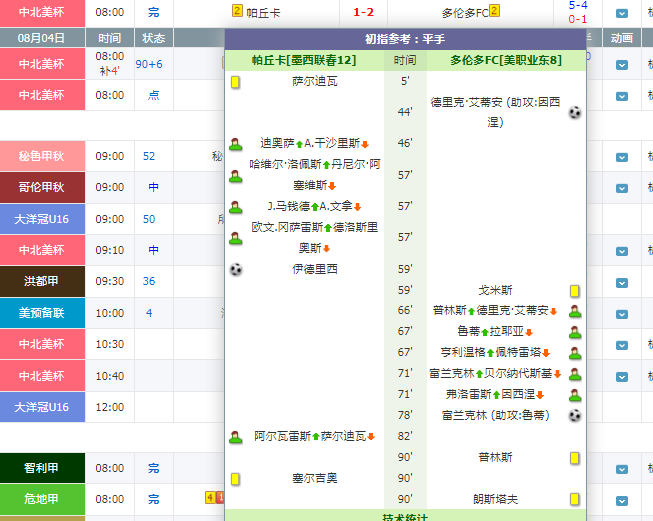Click 戈米斯's yellow card icon
The height and width of the screenshot is (521, 653).
pos(575,290)
